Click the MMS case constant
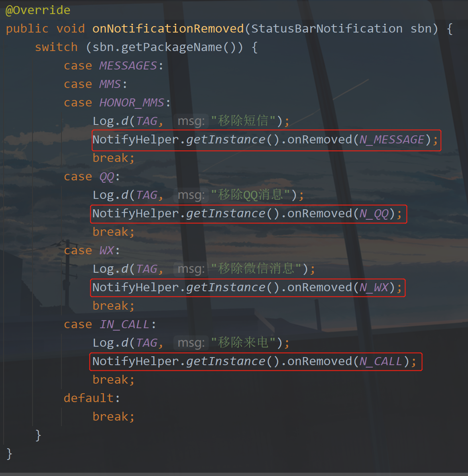 110,84
